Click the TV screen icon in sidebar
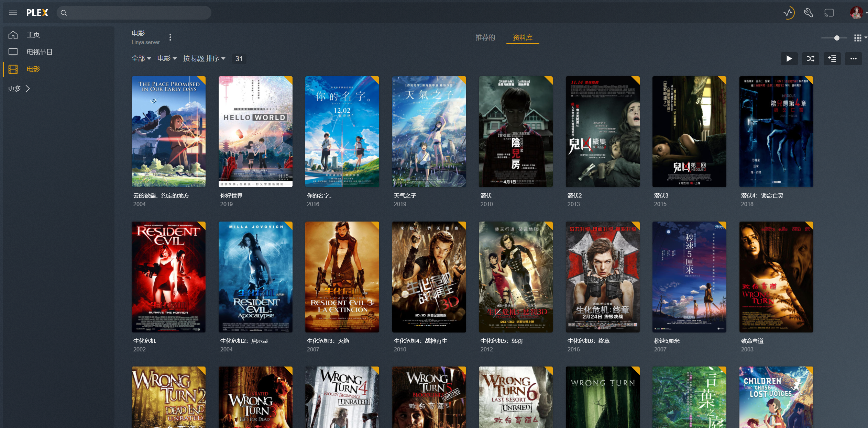This screenshot has height=428, width=868. [13, 52]
